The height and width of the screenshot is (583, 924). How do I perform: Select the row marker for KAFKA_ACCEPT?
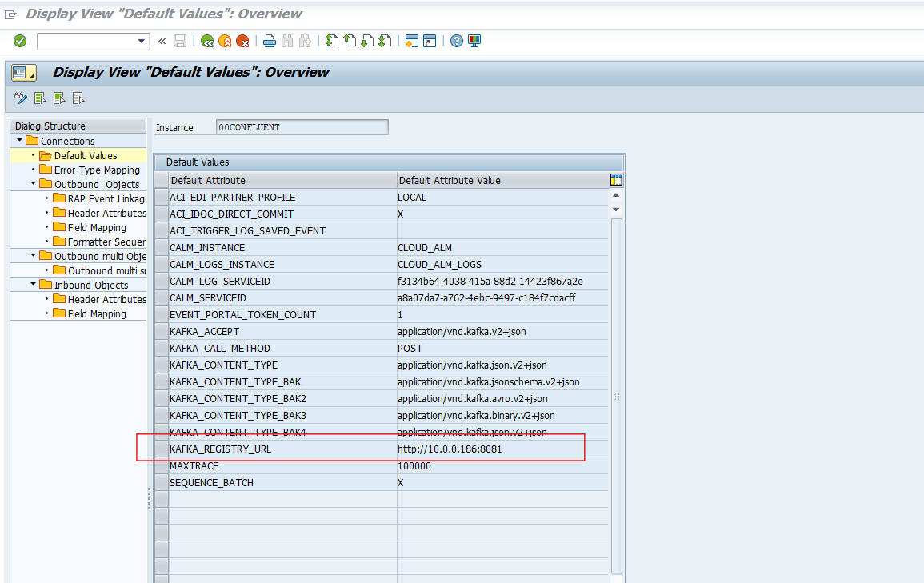click(162, 332)
